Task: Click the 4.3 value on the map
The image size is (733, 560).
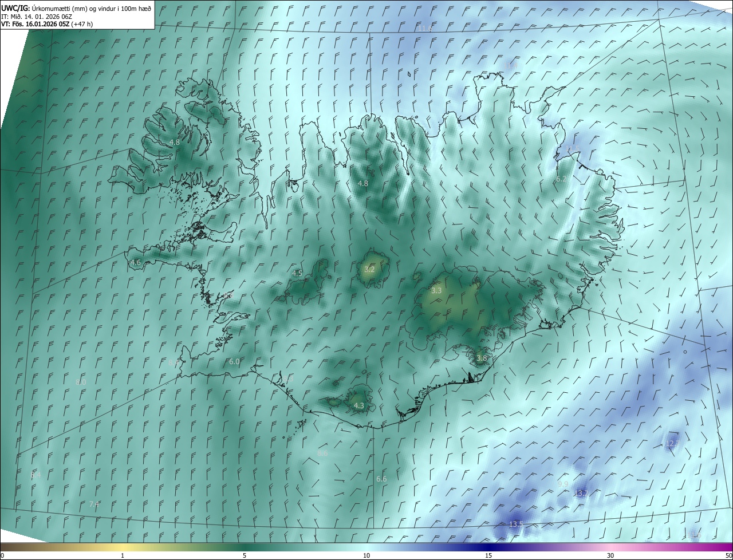Action: pyautogui.click(x=359, y=405)
